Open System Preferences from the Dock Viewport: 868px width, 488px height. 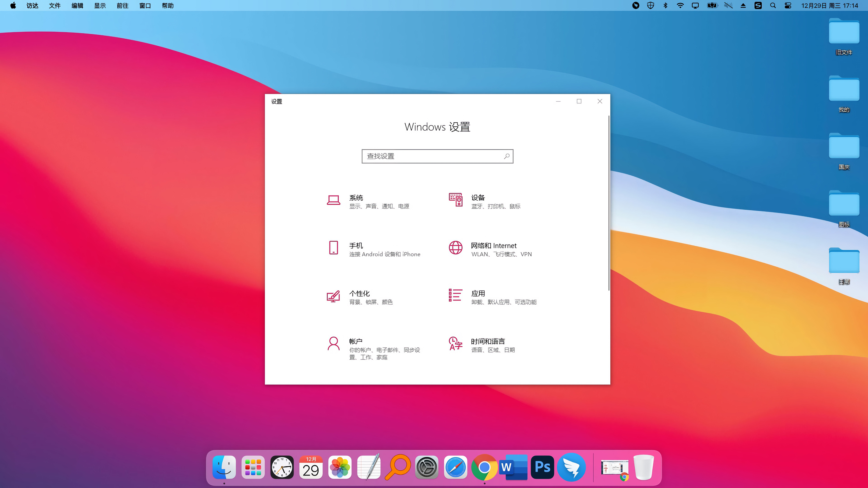[426, 467]
